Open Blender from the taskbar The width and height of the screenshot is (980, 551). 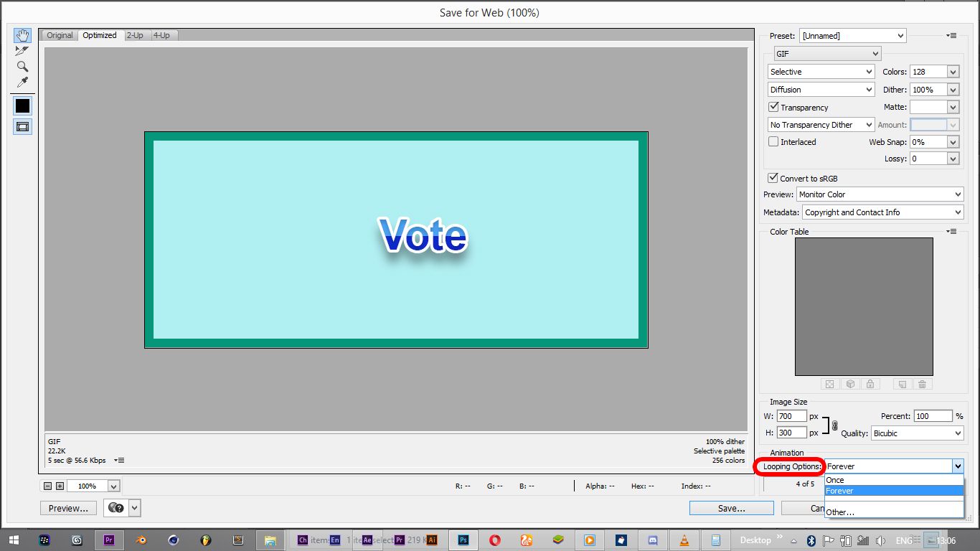point(141,540)
